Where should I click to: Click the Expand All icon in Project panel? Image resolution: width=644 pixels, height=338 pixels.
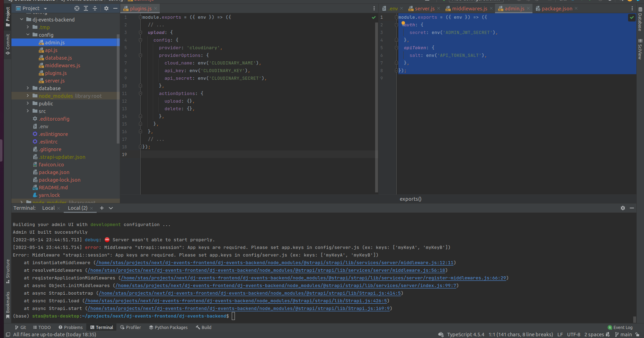86,8
